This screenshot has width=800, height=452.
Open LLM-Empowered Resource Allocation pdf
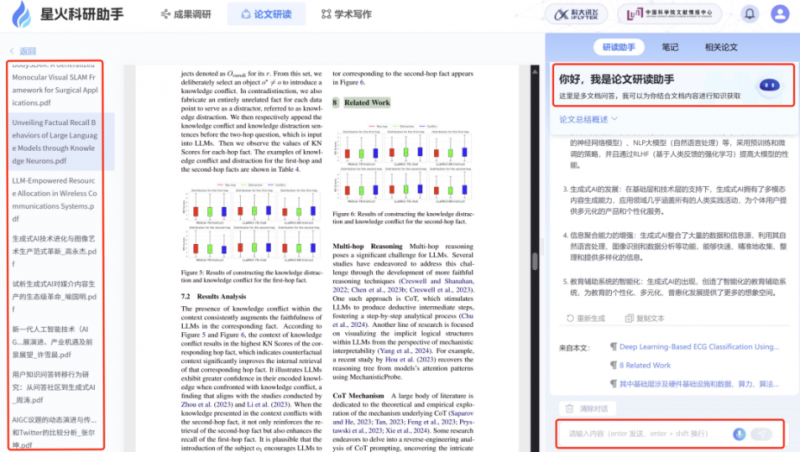55,200
